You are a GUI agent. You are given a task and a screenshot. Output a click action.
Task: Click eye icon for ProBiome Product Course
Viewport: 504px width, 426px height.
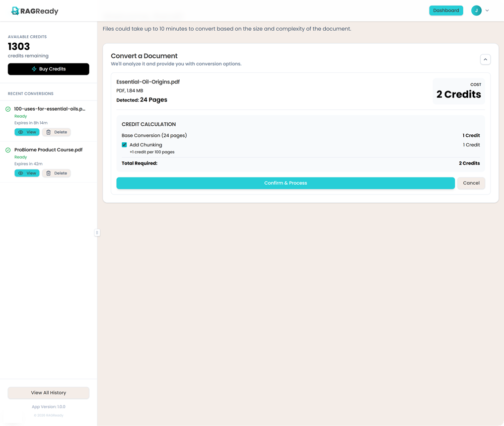[x=21, y=173]
